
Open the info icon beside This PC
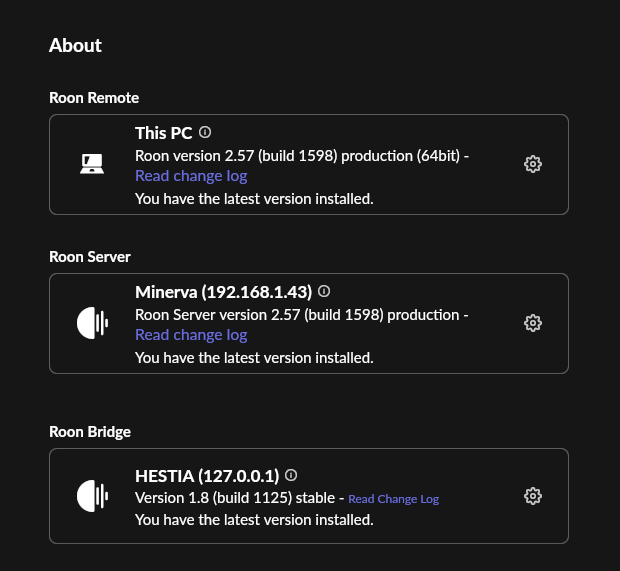205,132
